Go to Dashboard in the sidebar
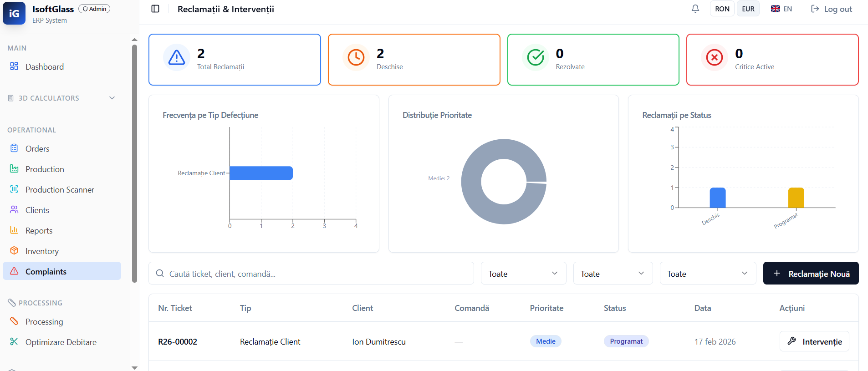The width and height of the screenshot is (868, 371). (x=45, y=67)
